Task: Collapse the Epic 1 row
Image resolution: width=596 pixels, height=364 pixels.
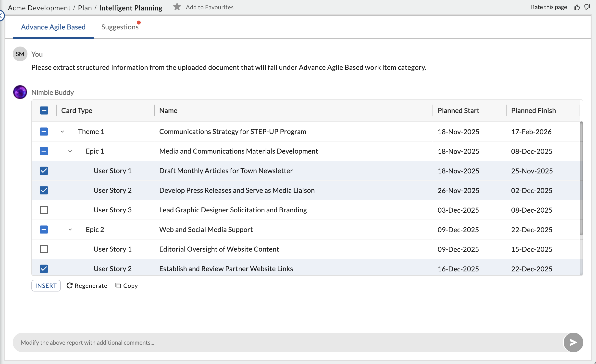Action: click(x=70, y=151)
